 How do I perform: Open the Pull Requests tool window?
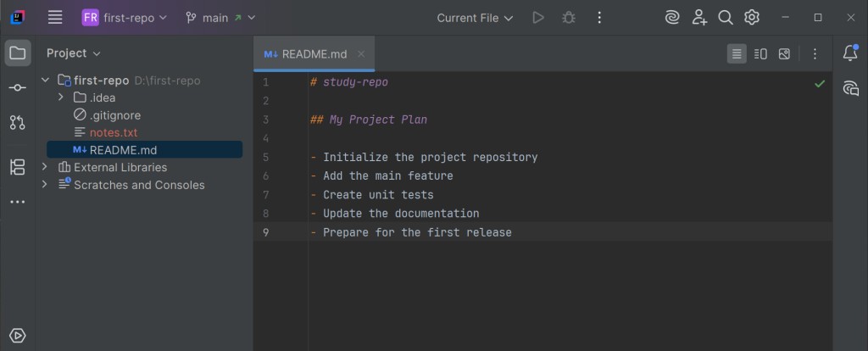(x=18, y=122)
